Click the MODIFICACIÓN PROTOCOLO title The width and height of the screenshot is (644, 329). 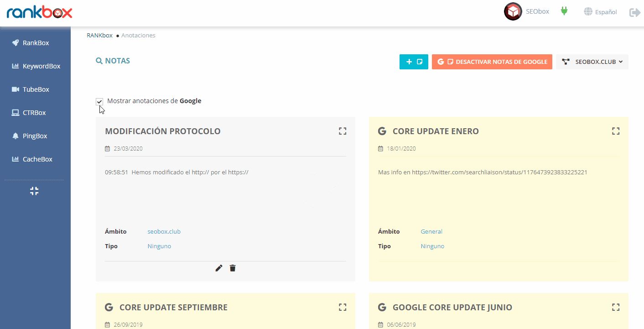[163, 131]
